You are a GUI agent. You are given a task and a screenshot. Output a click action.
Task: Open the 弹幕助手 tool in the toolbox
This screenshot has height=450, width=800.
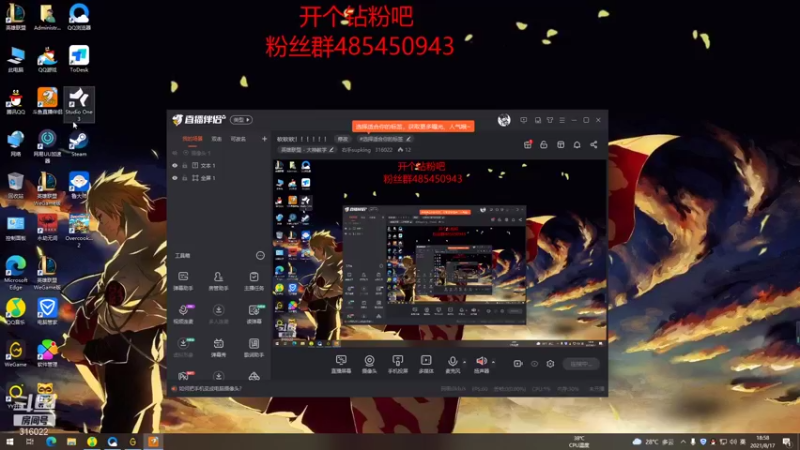pyautogui.click(x=183, y=281)
